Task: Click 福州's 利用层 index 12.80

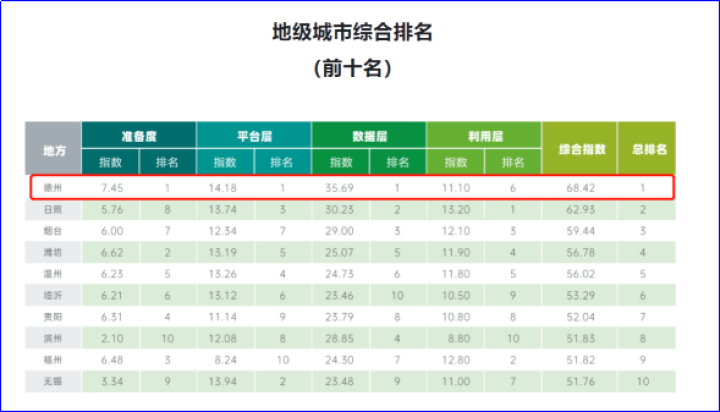Action: point(456,360)
